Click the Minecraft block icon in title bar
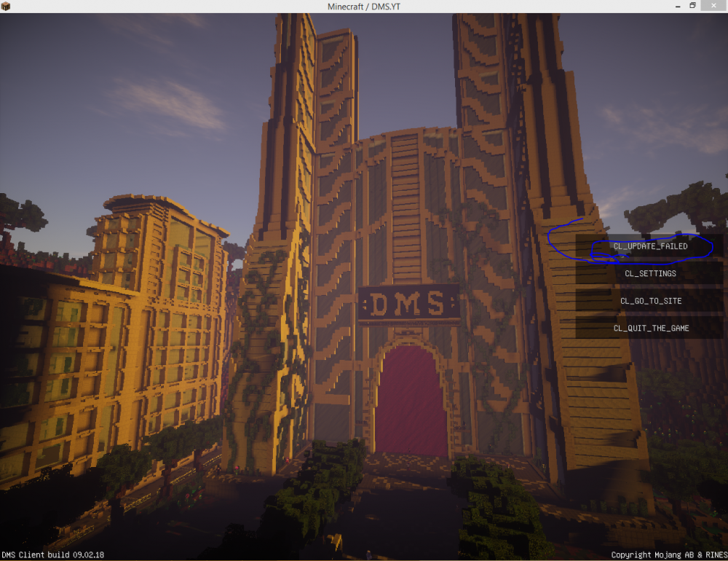The image size is (728, 561). click(x=7, y=7)
